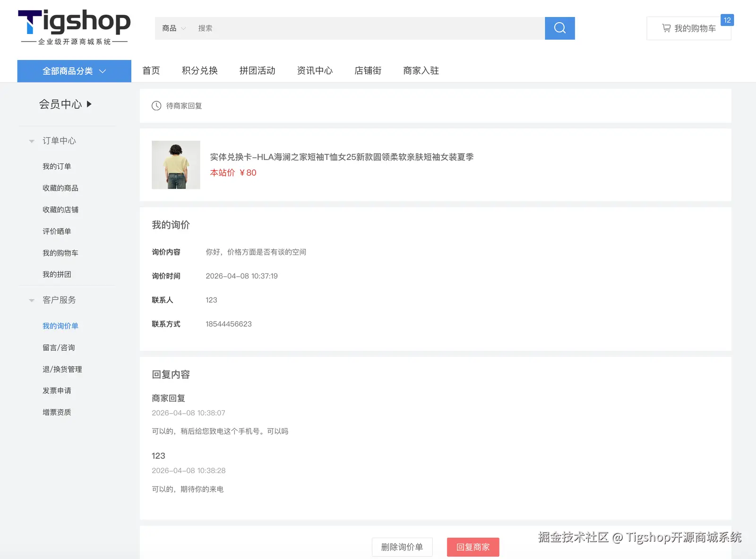This screenshot has width=756, height=559.
Task: Click the Tigshop logo
Action: click(x=74, y=27)
